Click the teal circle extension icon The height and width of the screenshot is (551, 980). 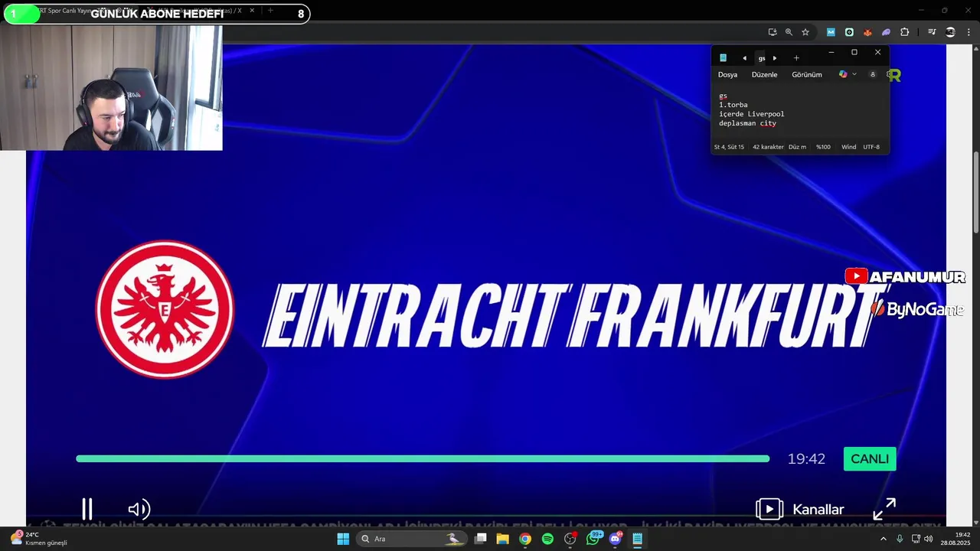(x=849, y=32)
